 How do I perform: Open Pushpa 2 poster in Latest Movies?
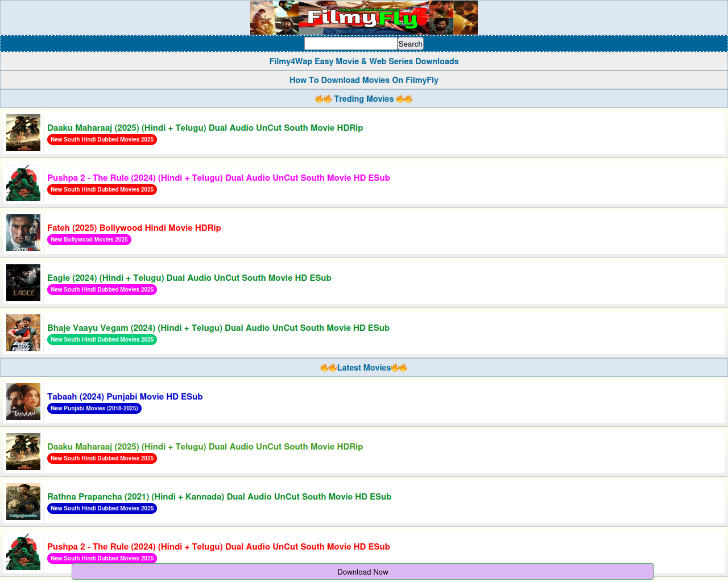click(x=23, y=551)
